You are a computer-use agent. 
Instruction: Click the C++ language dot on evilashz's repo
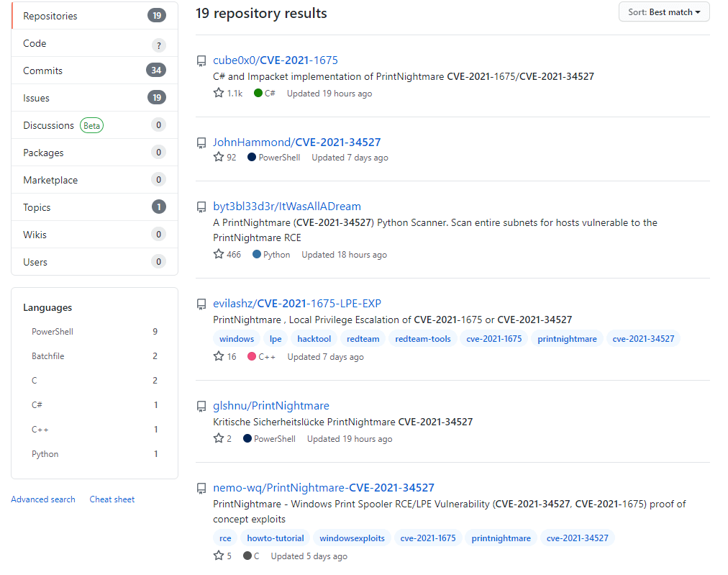coord(252,356)
